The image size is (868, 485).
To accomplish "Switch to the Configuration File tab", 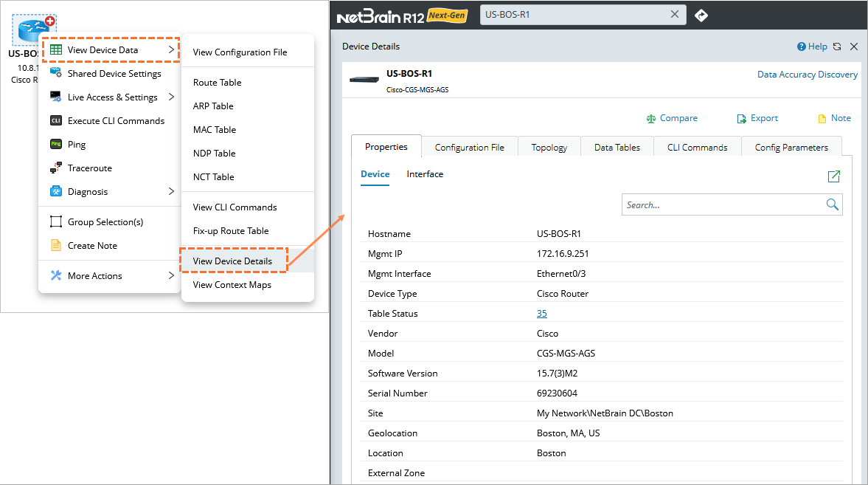I will pos(470,147).
